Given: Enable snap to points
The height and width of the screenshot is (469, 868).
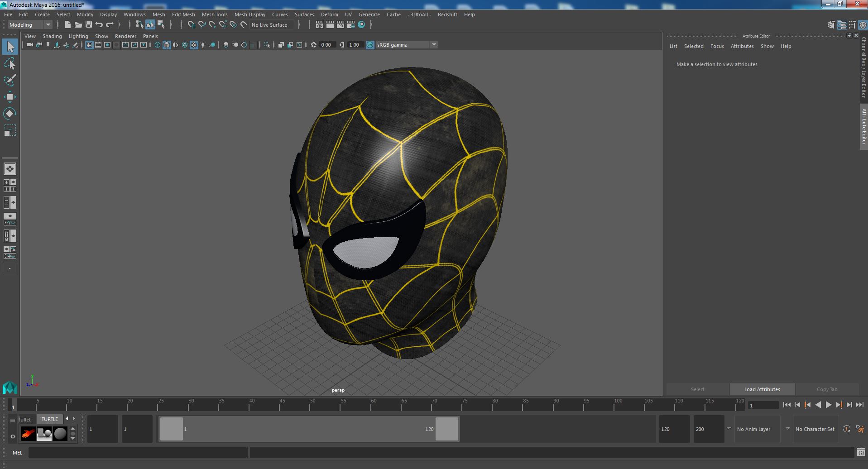Looking at the screenshot, I should (x=212, y=25).
